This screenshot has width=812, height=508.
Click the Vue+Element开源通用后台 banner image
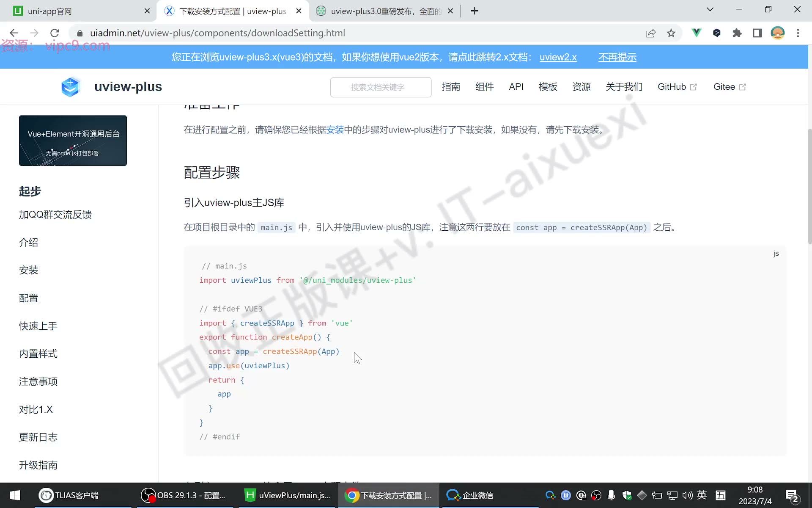point(73,141)
